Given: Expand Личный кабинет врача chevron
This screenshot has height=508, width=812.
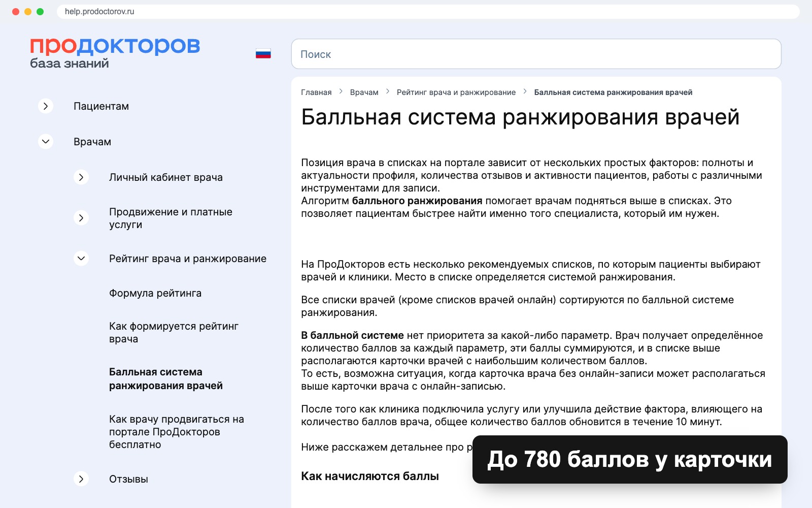Looking at the screenshot, I should click(x=81, y=177).
